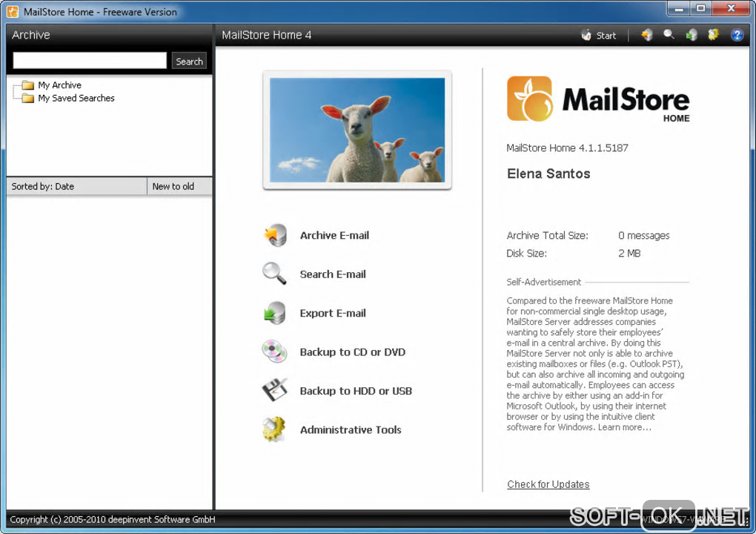
Task: Click the Export E-mail database icon
Action: 275,312
